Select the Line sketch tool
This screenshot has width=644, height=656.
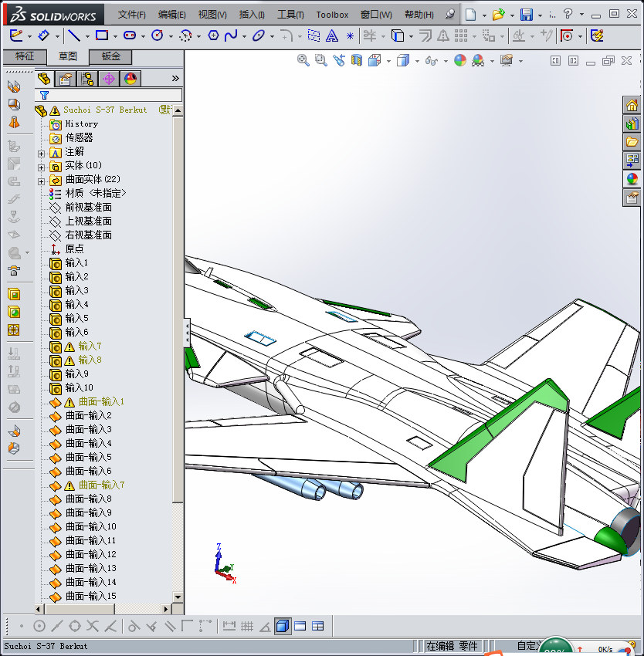pos(74,36)
